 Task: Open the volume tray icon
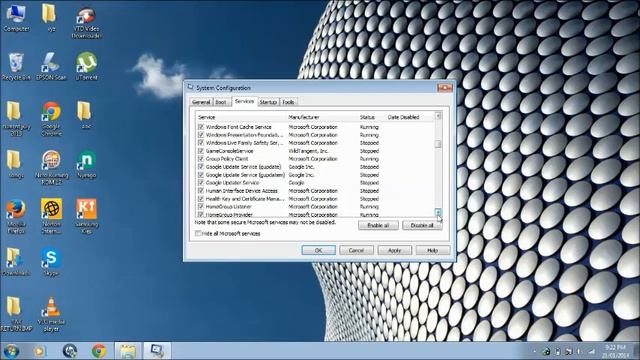tap(579, 351)
